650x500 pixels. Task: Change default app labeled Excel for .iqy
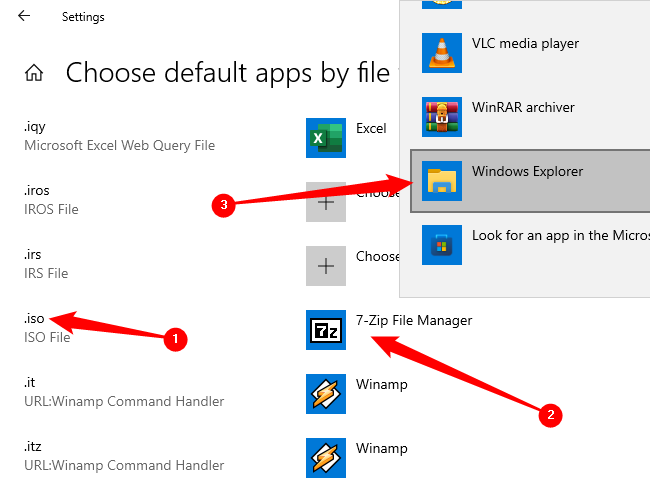coord(371,129)
